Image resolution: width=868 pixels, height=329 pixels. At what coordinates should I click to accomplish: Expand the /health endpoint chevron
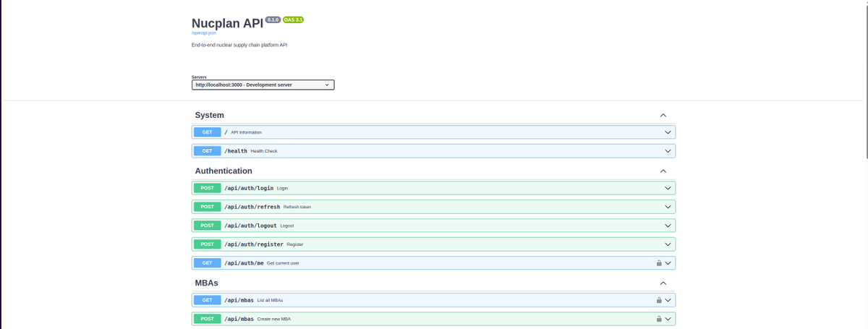[x=668, y=151]
